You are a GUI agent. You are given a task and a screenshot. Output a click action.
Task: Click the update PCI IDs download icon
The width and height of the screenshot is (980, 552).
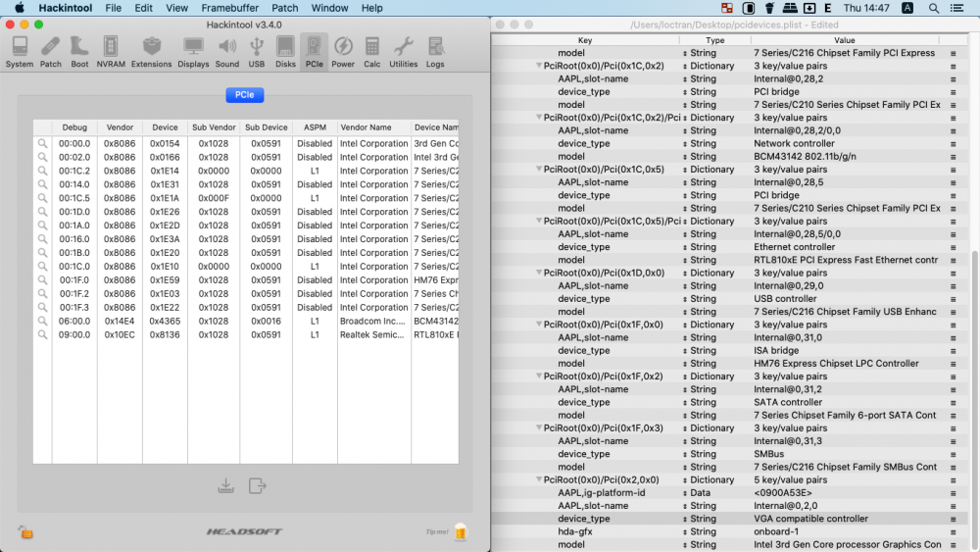225,485
